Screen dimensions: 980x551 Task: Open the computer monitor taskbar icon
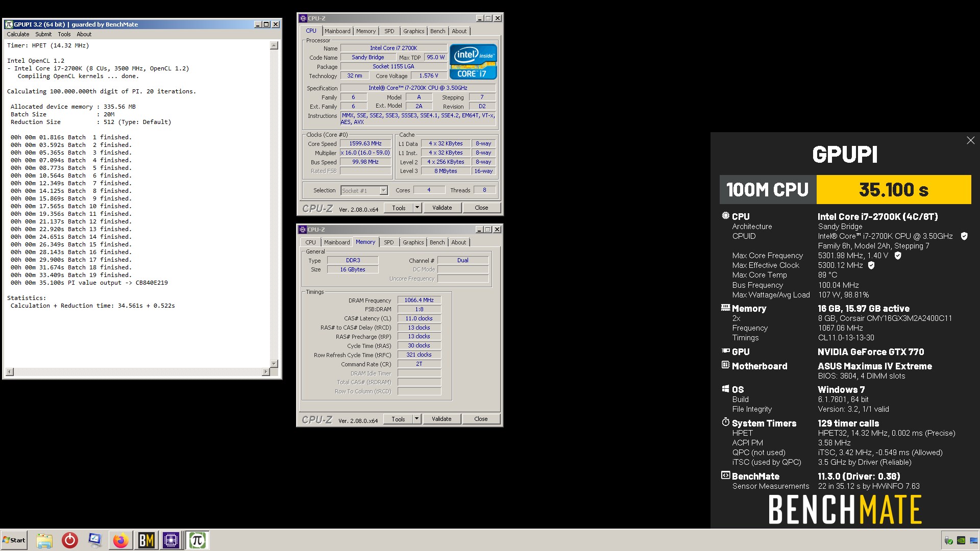click(95, 540)
